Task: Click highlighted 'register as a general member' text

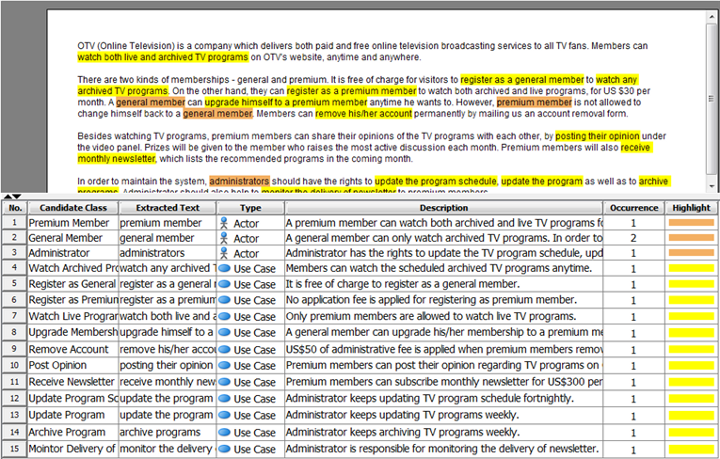Action: [x=522, y=79]
